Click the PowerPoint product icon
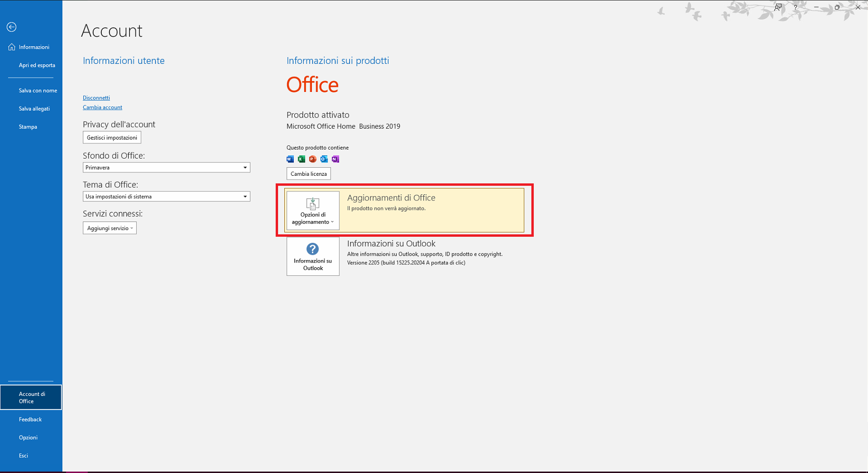868x473 pixels. [313, 159]
